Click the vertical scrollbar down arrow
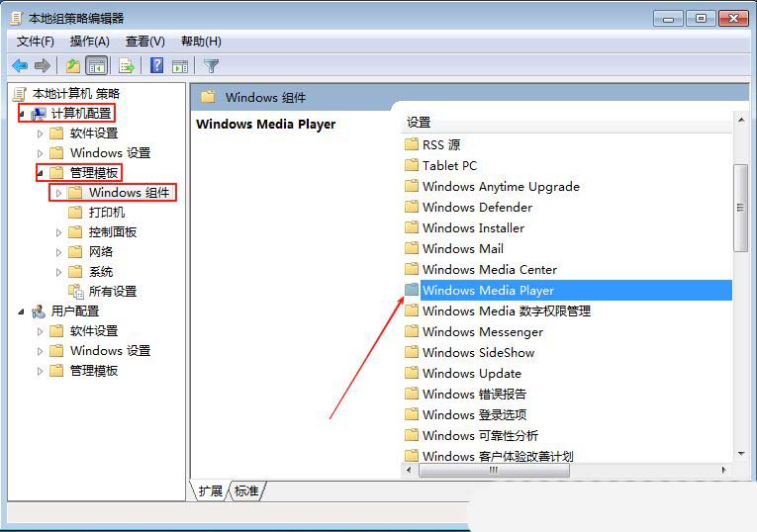 pyautogui.click(x=740, y=453)
